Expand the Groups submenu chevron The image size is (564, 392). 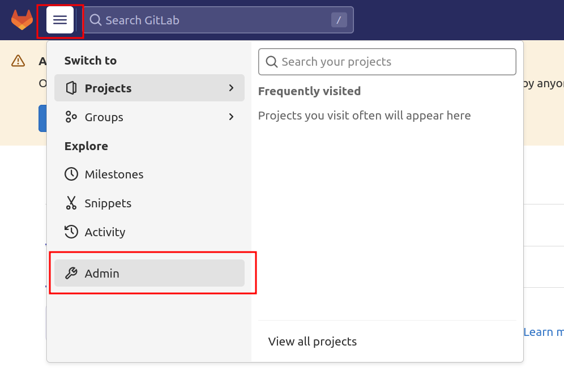(x=231, y=117)
